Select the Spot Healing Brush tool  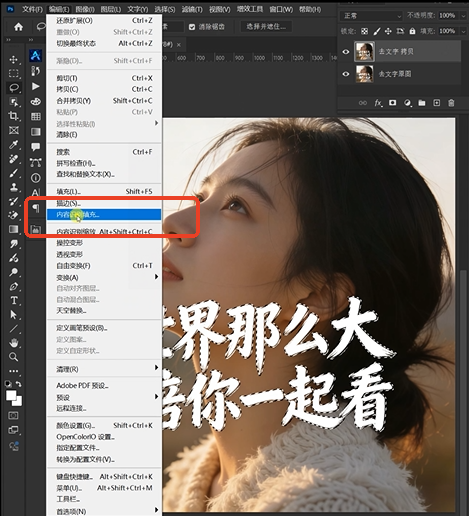click(x=13, y=159)
